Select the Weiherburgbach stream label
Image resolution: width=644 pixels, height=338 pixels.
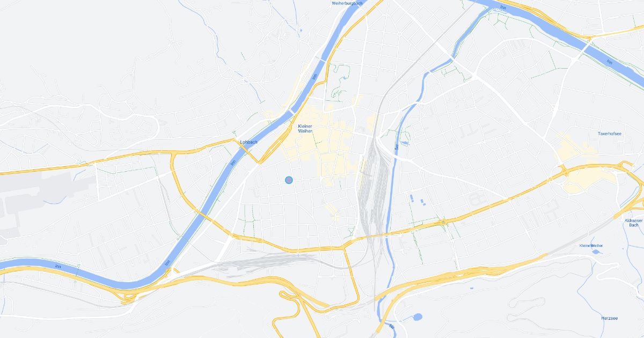tap(347, 3)
